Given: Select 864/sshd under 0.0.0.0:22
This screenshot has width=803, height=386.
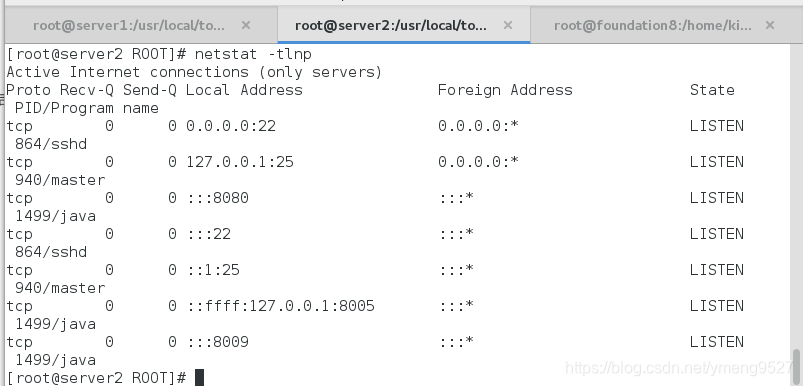Looking at the screenshot, I should click(x=51, y=144).
